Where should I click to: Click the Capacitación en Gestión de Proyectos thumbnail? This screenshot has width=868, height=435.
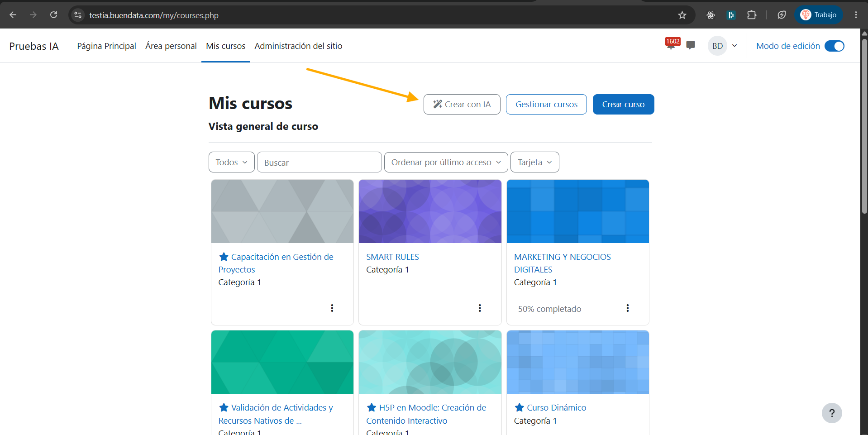pyautogui.click(x=282, y=211)
